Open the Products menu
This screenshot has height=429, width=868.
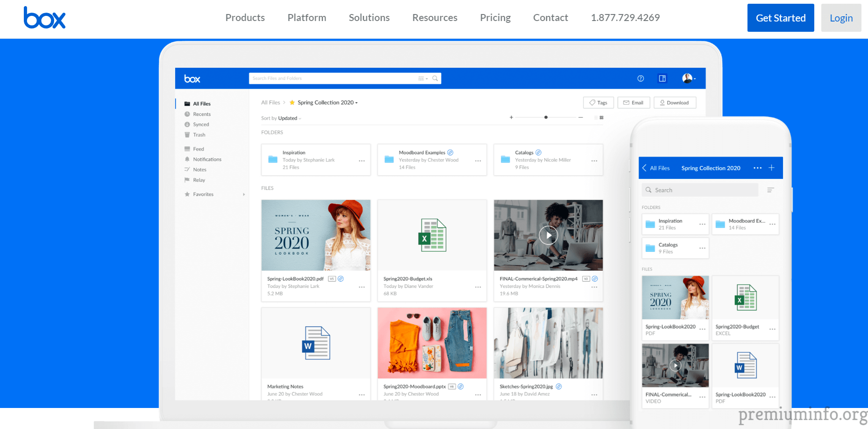click(x=245, y=18)
